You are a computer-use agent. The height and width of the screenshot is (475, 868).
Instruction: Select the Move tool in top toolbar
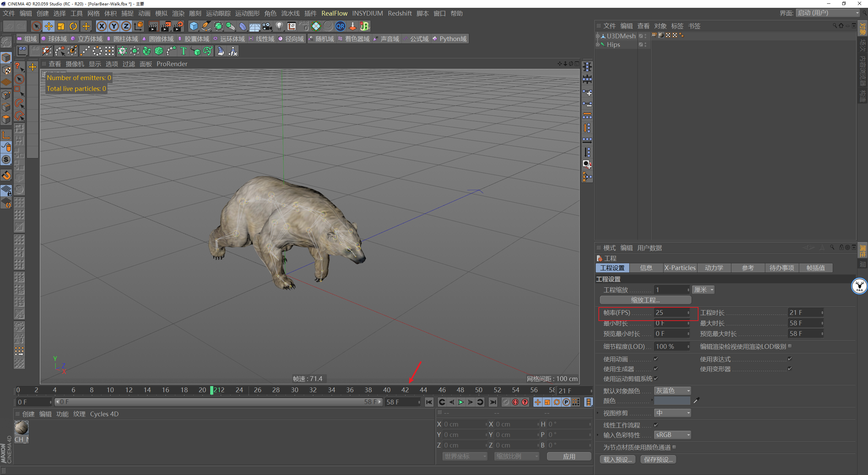point(48,26)
